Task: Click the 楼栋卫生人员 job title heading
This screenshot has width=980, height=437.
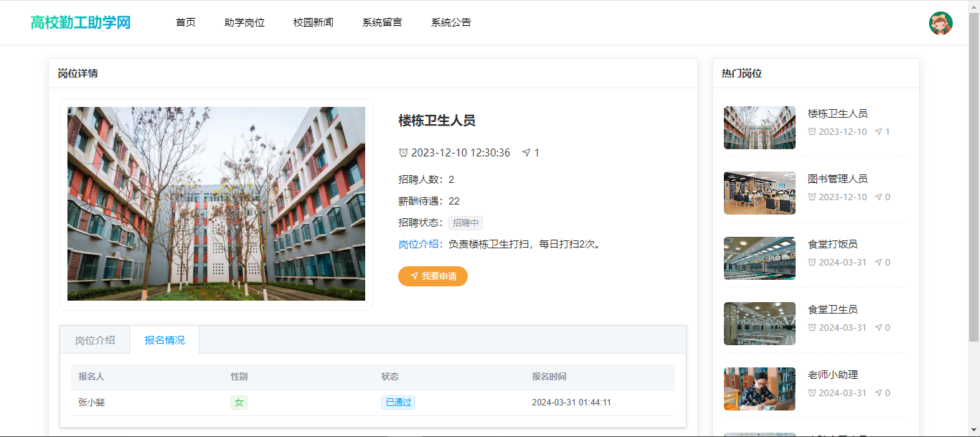Action: (437, 121)
